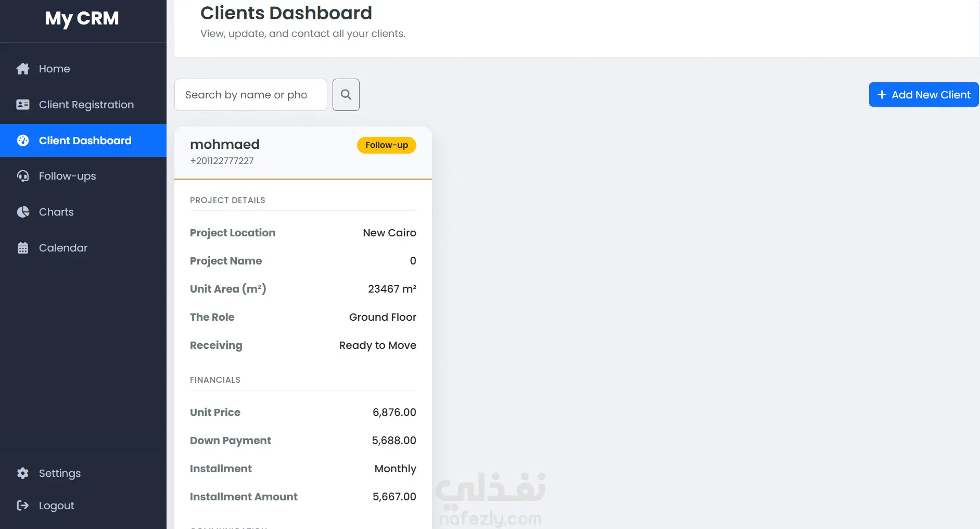Select client card name mohmaed
This screenshot has width=980, height=529.
point(225,144)
